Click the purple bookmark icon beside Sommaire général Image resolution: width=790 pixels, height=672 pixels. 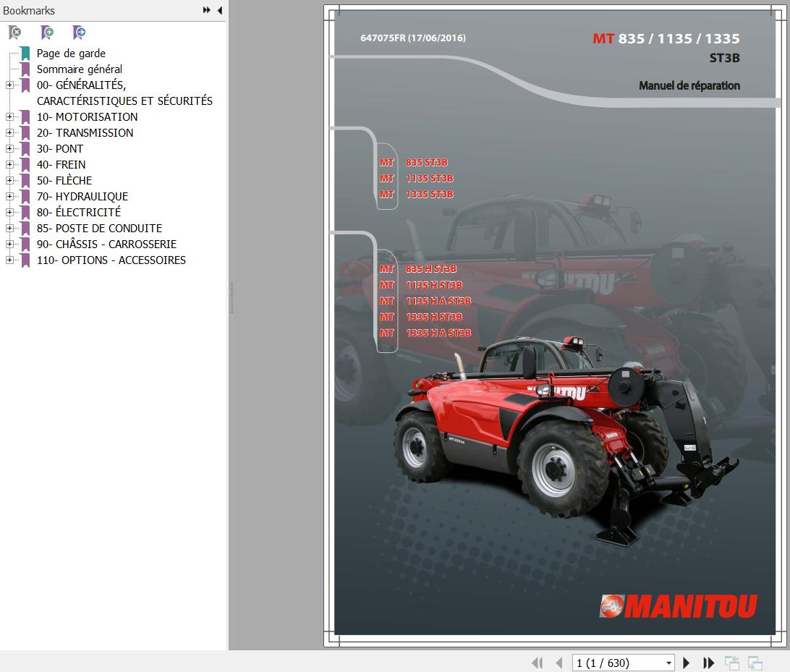tap(25, 69)
